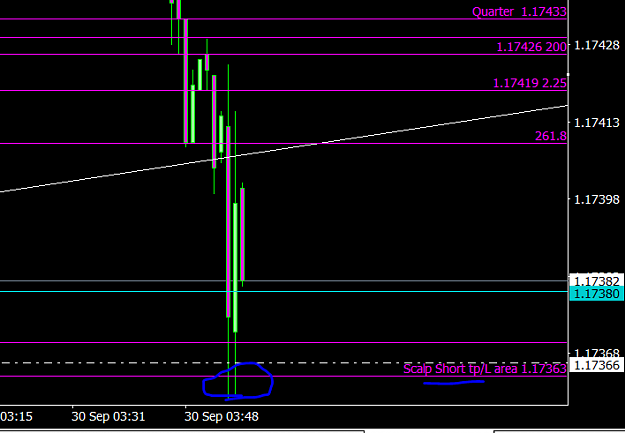Click the '03:15' time label
This screenshot has width=625, height=433.
click(16, 417)
